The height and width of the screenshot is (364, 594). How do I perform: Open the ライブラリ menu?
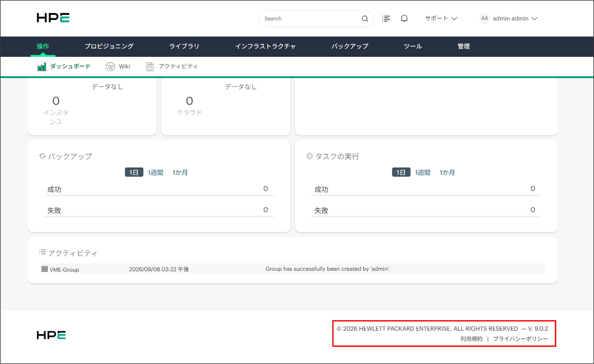click(x=184, y=46)
